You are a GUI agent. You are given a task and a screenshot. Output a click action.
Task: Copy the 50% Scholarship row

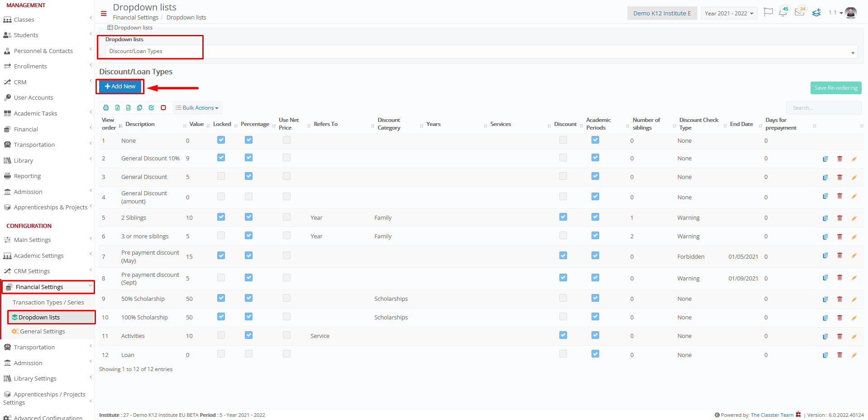click(x=825, y=299)
